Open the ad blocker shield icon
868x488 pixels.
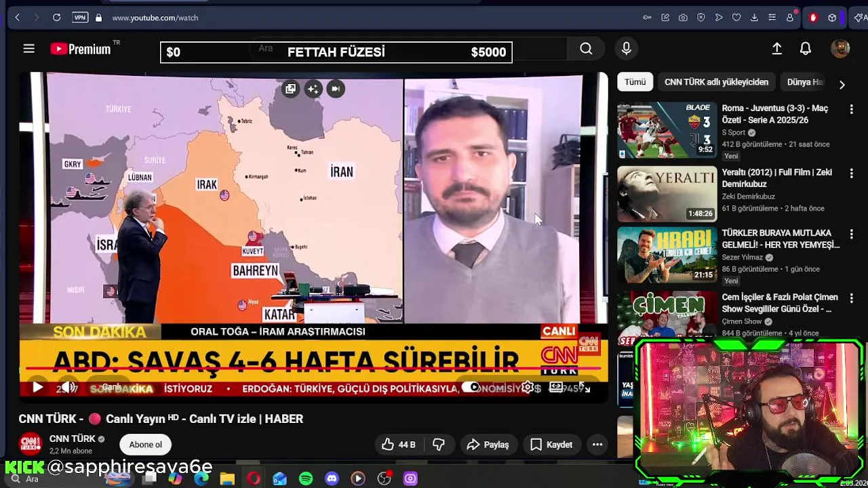coord(701,18)
